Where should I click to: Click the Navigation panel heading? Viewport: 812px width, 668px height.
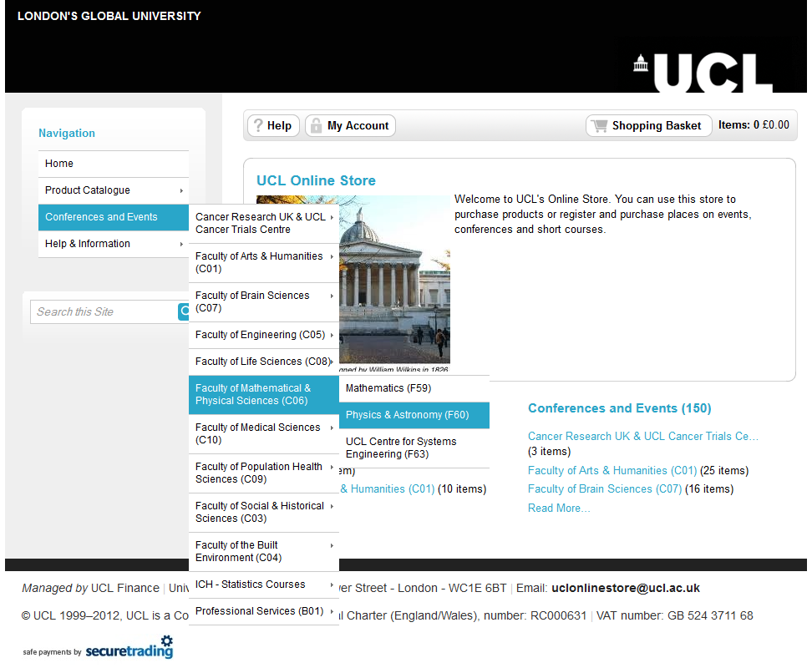(67, 134)
